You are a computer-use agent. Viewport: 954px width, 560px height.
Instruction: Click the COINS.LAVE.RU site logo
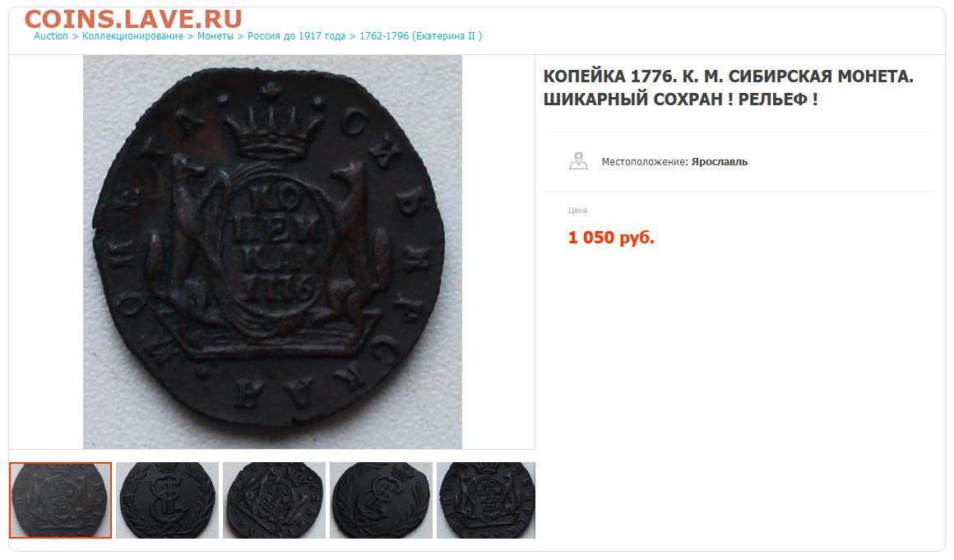[x=133, y=19]
